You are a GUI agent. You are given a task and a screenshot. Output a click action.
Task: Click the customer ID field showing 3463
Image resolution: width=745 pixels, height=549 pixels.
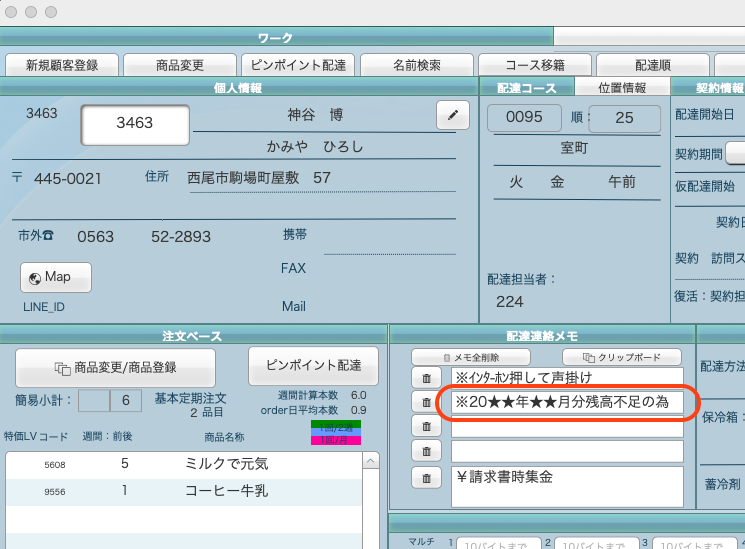tap(135, 123)
